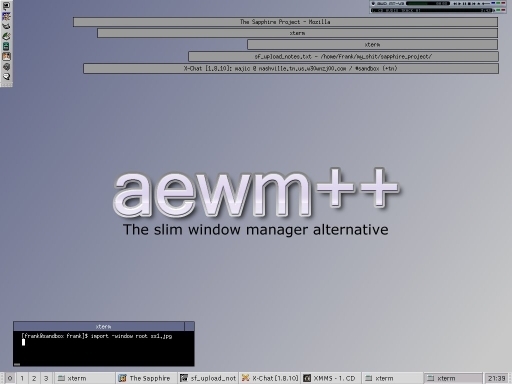Switch to workspace 3 in the pager
512x384 pixels.
46,378
